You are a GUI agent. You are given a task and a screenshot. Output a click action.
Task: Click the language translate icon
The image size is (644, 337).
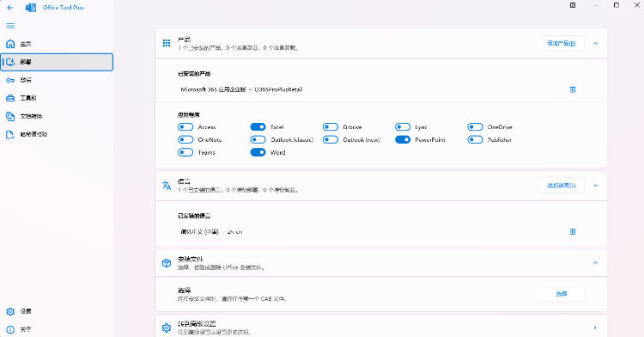point(167,186)
